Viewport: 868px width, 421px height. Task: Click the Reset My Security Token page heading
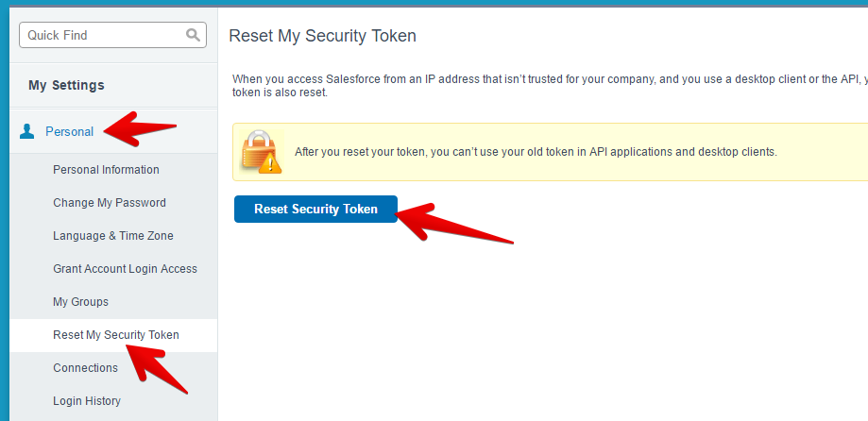(x=322, y=36)
